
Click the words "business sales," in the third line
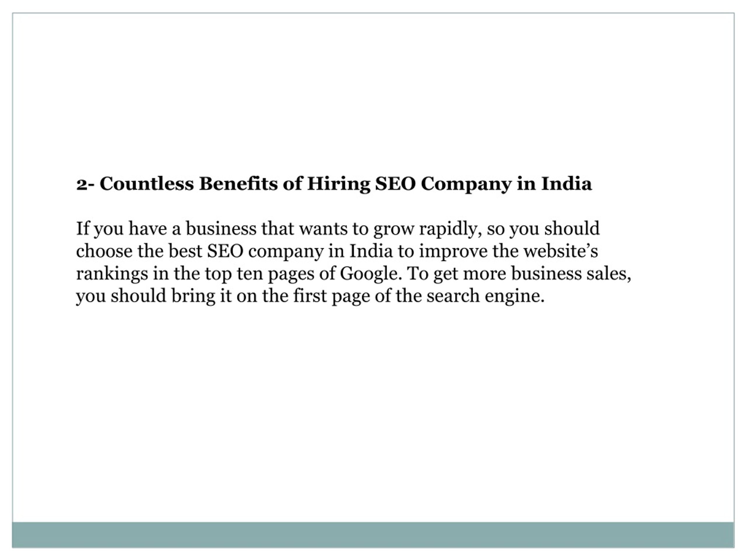[x=571, y=273]
